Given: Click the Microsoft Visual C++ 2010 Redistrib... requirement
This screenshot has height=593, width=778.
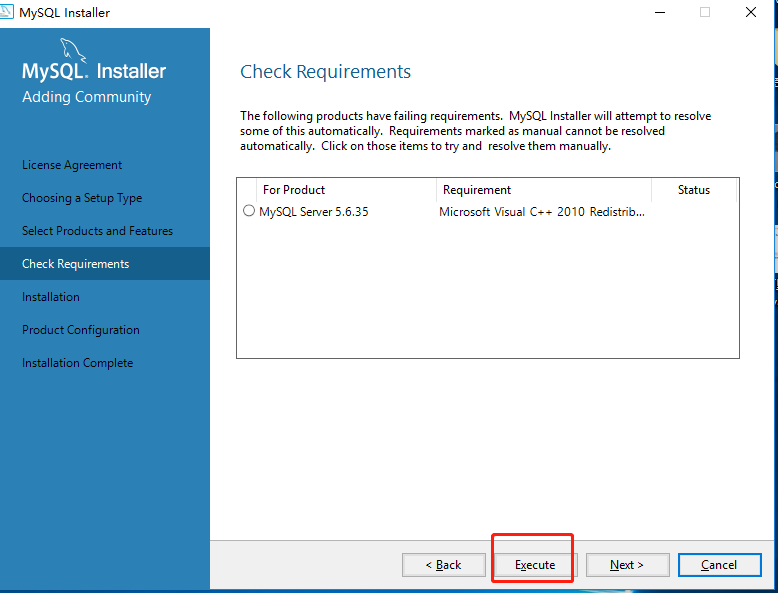Looking at the screenshot, I should (542, 212).
